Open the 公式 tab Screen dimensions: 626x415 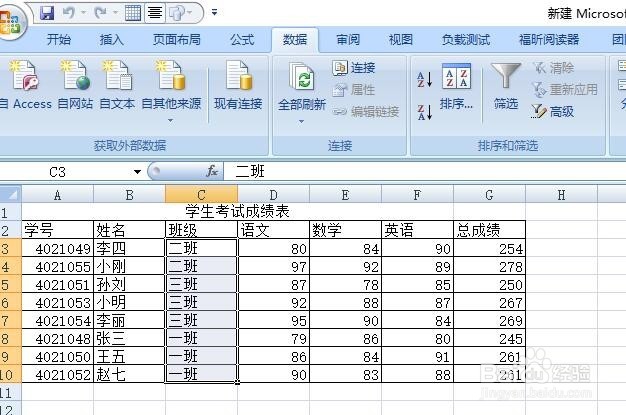coord(242,40)
